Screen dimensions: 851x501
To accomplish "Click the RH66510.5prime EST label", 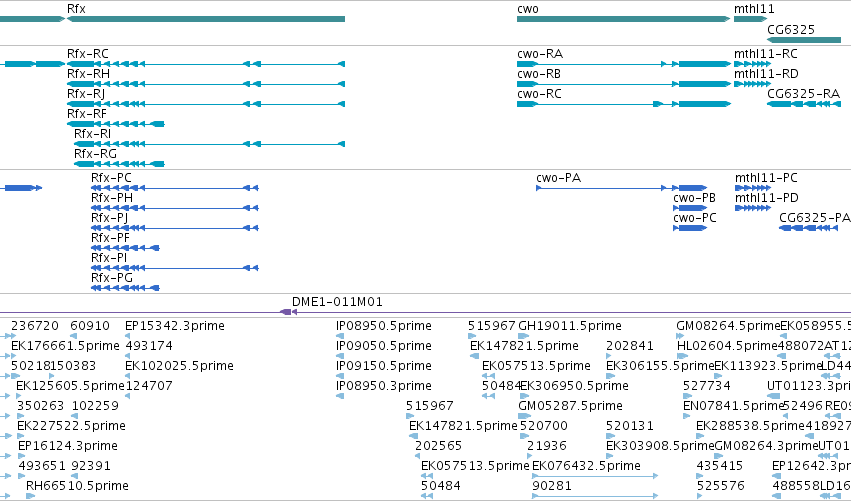I will click(77, 486).
